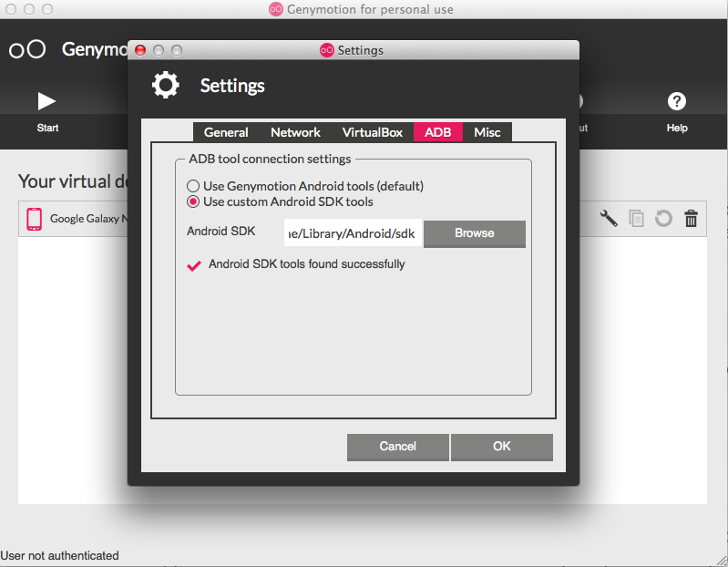Close the Settings dialog with red button

click(140, 50)
